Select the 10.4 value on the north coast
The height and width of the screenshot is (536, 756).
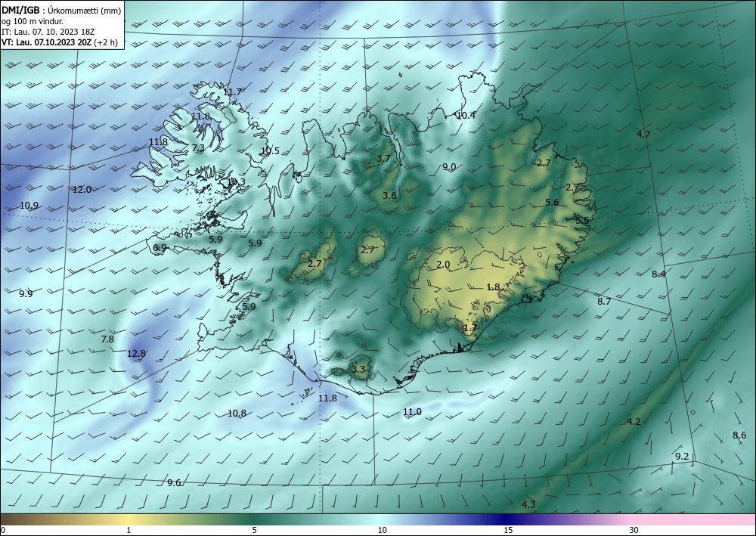coord(466,115)
